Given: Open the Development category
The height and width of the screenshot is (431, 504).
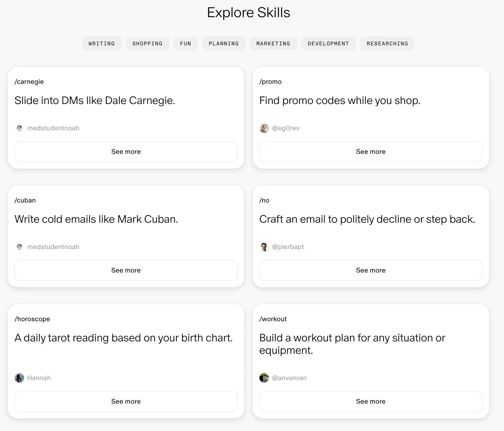Looking at the screenshot, I should (328, 43).
